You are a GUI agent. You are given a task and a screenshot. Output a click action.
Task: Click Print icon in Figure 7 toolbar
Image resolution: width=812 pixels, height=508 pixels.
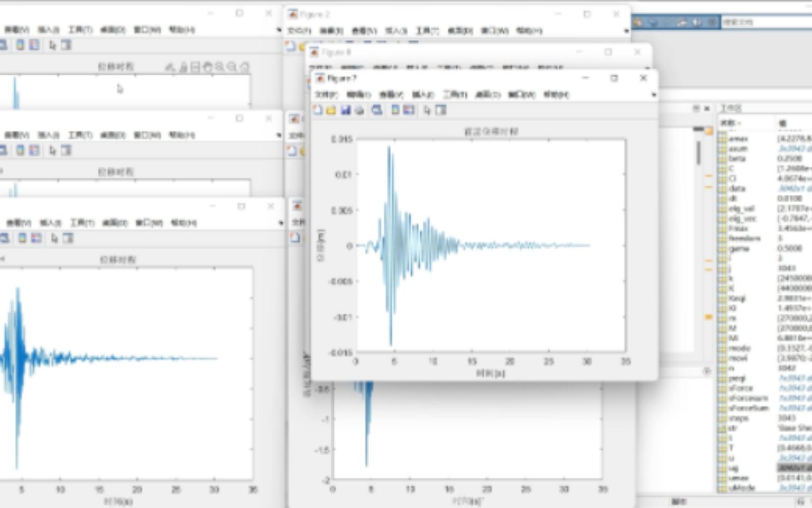359,110
